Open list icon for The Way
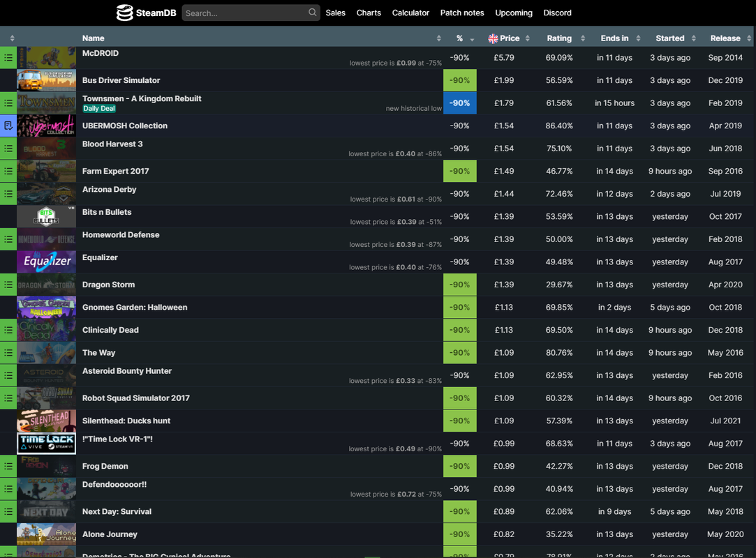The width and height of the screenshot is (756, 558). [x=8, y=353]
